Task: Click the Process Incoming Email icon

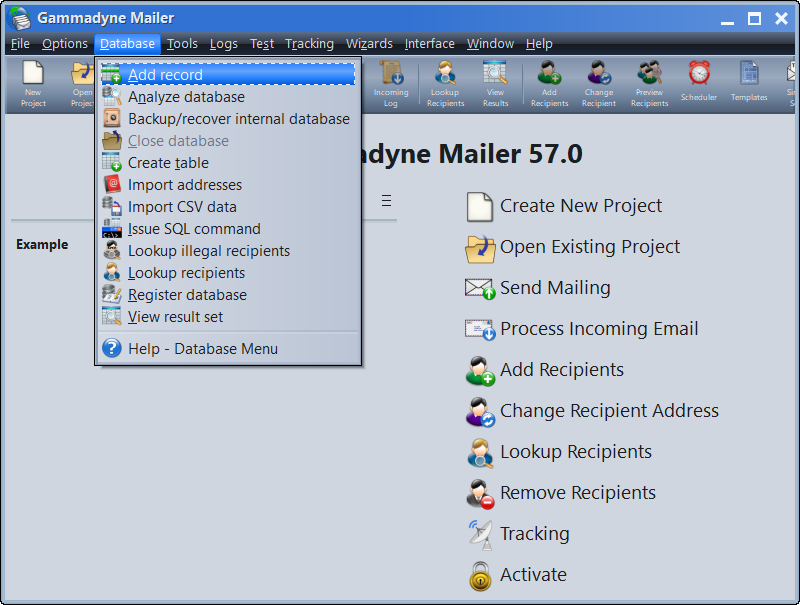Action: (480, 330)
